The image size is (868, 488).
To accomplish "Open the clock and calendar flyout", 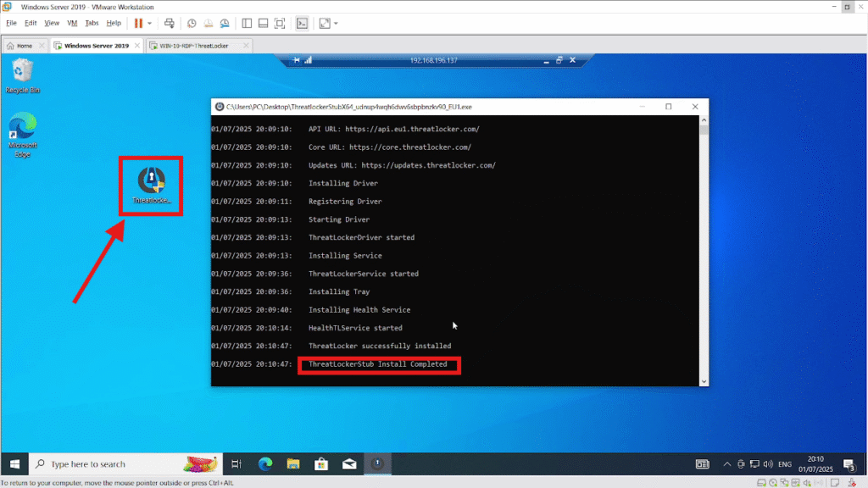I will (x=815, y=464).
